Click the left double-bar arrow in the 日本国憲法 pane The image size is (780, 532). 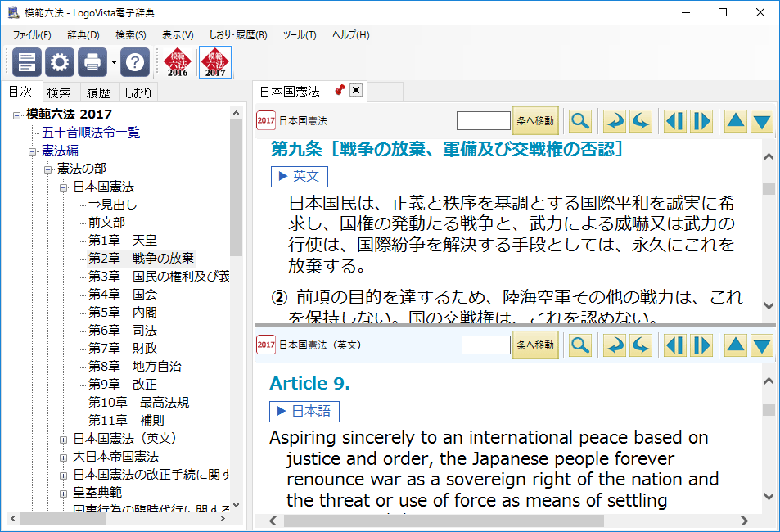coord(675,121)
